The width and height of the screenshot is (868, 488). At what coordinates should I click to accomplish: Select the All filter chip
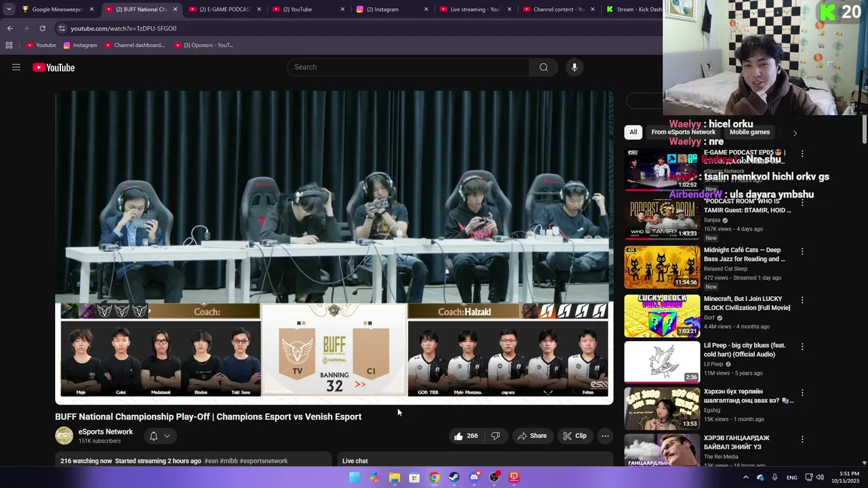click(633, 132)
